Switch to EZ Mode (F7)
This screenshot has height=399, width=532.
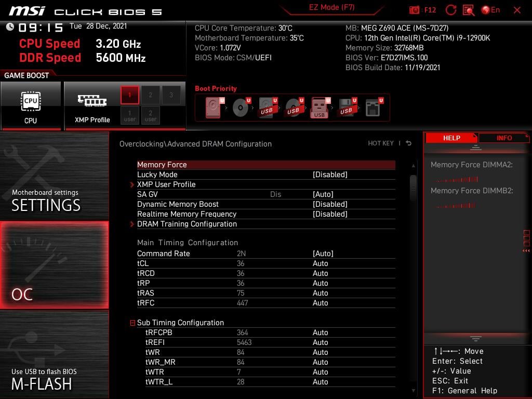[331, 7]
